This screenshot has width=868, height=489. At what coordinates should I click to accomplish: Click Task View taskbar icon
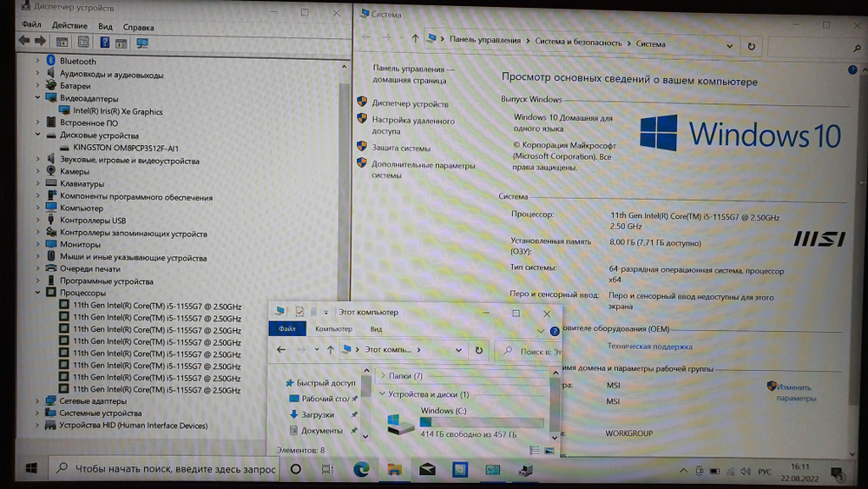click(327, 469)
